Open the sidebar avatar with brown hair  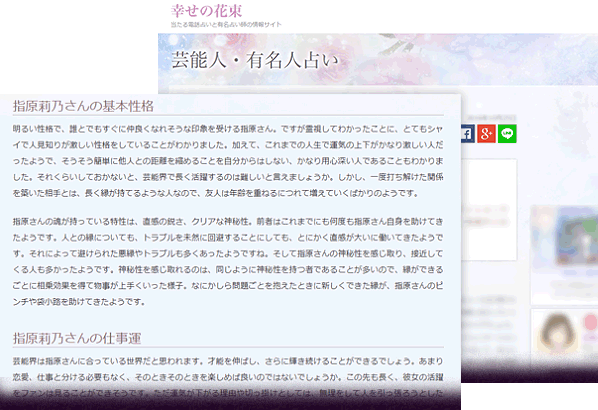point(558,334)
